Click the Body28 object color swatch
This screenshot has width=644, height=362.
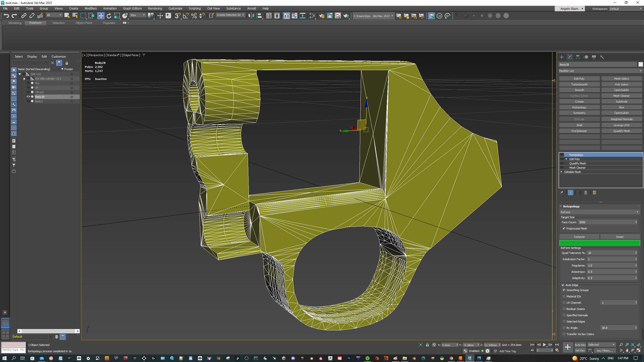(x=640, y=64)
